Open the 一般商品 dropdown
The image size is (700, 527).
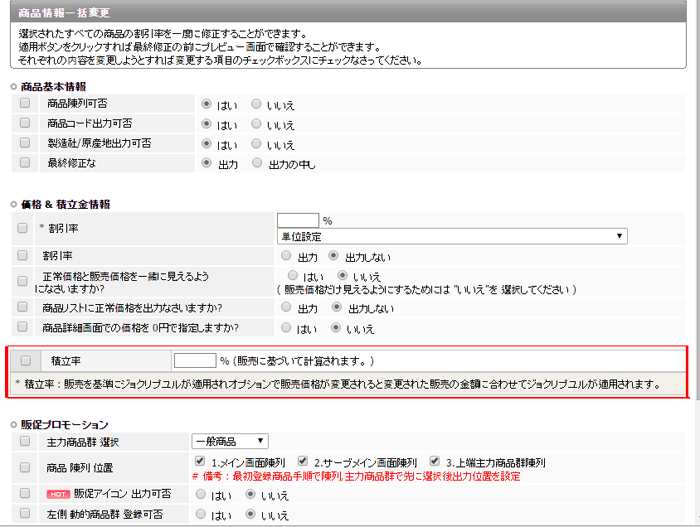pyautogui.click(x=229, y=441)
